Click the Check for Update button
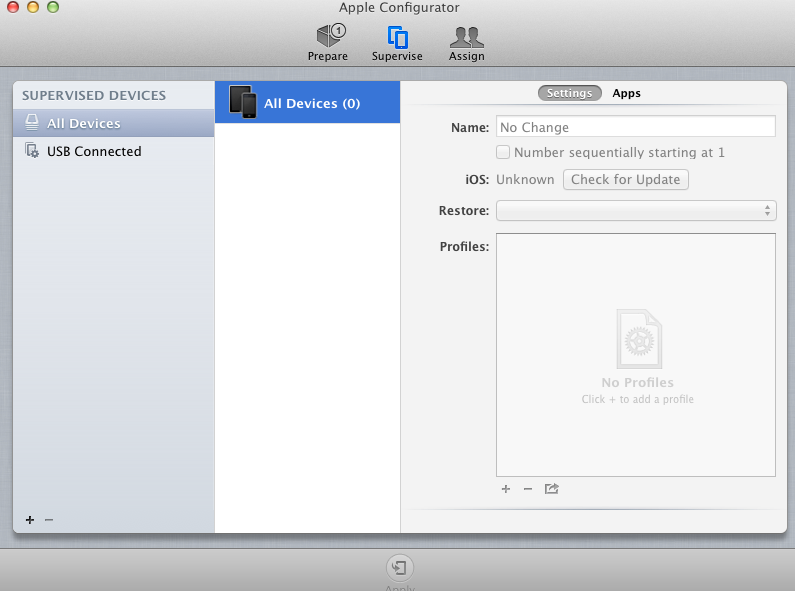This screenshot has width=795, height=591. tap(626, 179)
